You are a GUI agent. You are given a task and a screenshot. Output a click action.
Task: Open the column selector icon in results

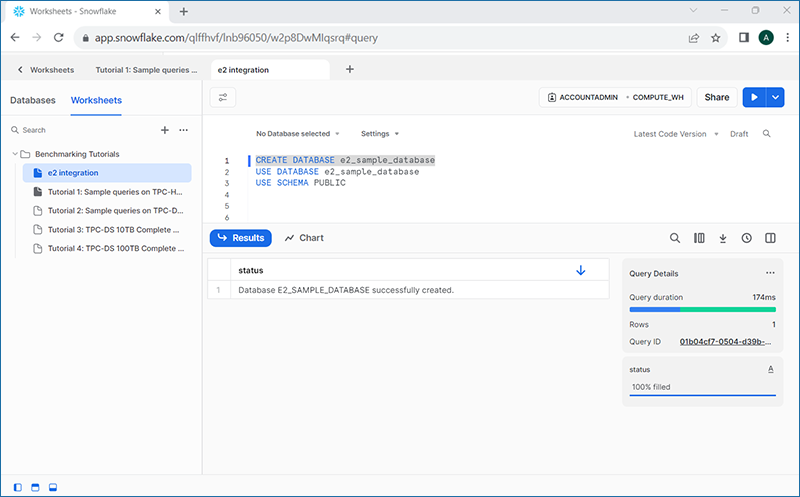[x=699, y=238]
